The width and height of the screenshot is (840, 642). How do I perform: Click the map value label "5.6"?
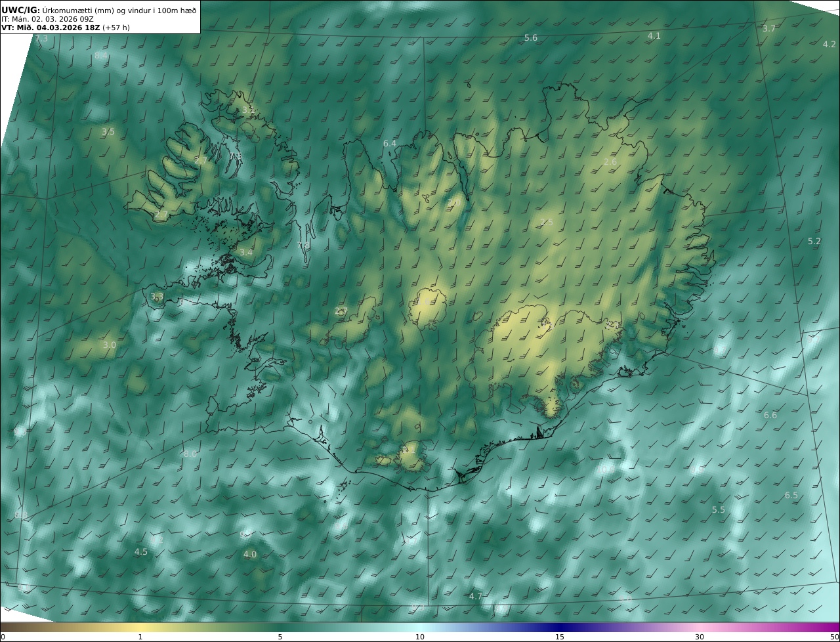531,38
